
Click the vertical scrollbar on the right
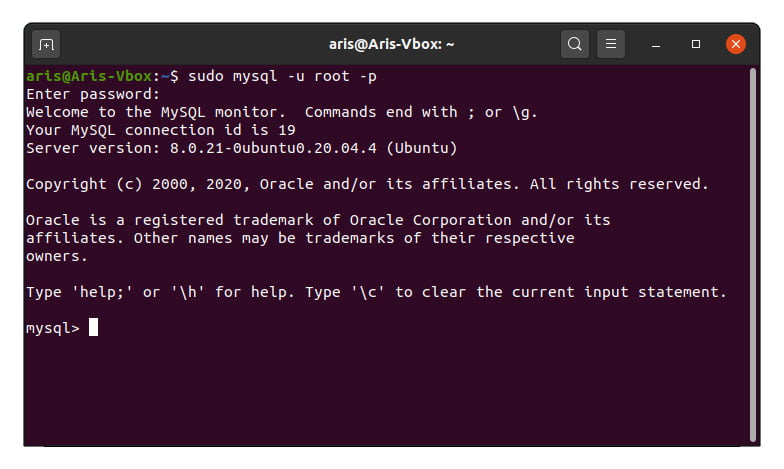tap(752, 254)
